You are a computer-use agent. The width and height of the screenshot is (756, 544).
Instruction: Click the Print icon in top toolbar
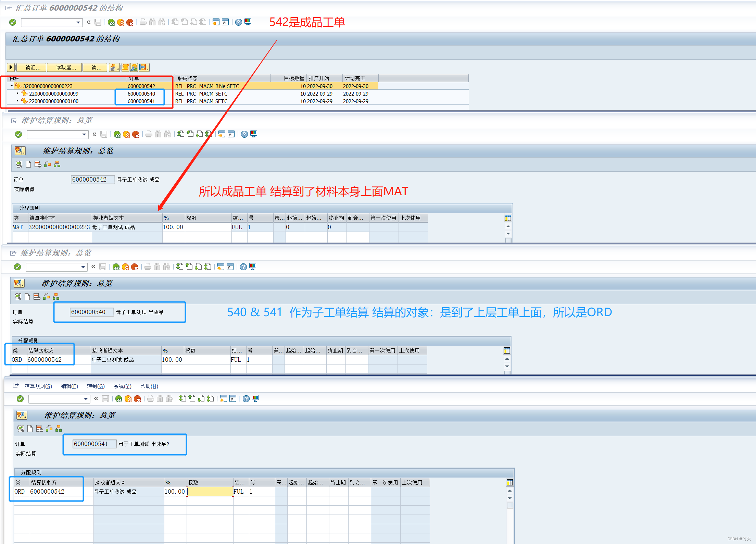[x=143, y=22]
